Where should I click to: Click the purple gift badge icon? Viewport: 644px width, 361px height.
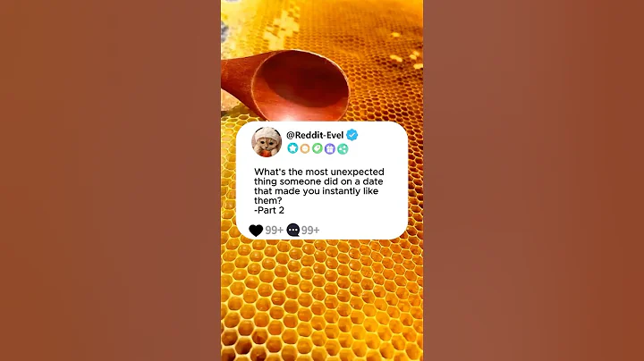pos(329,148)
